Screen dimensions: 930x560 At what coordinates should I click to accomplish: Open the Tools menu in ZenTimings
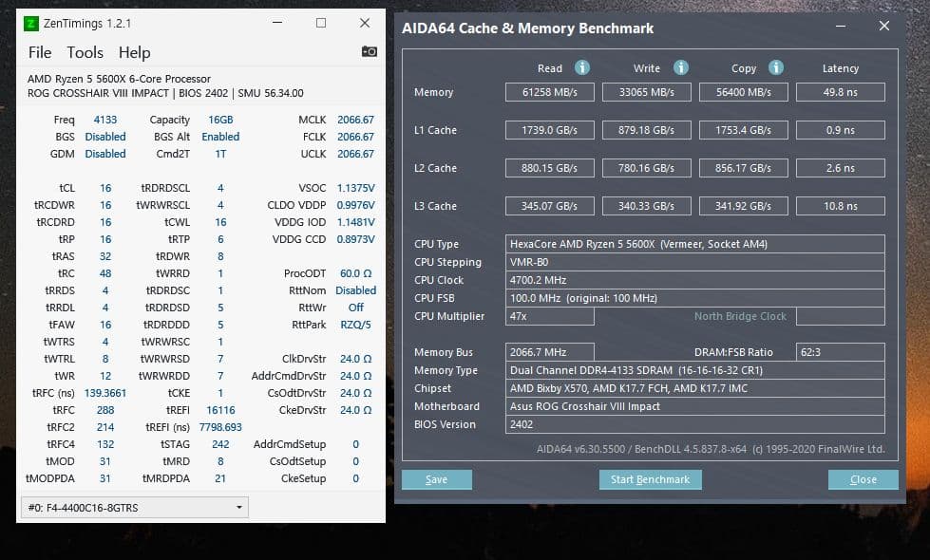tap(85, 53)
